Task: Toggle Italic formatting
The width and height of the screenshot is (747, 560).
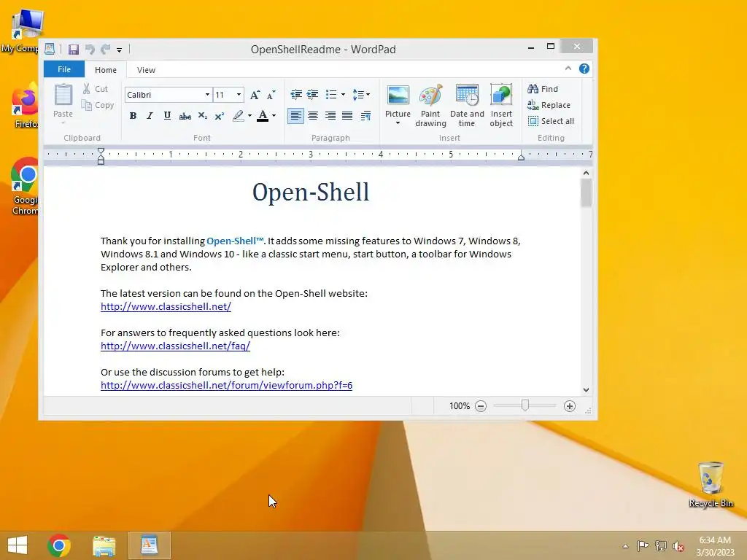Action: pyautogui.click(x=150, y=116)
